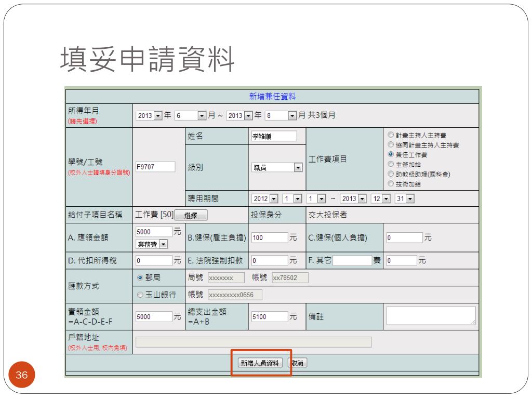Click the 學號/工號 field F9707
This screenshot has width=532, height=399.
click(x=155, y=167)
